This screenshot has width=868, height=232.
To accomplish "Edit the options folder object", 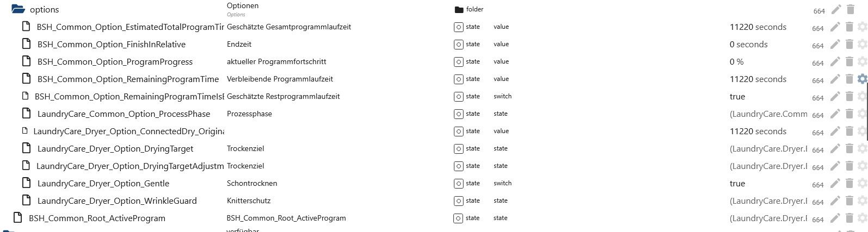I will coord(836,9).
